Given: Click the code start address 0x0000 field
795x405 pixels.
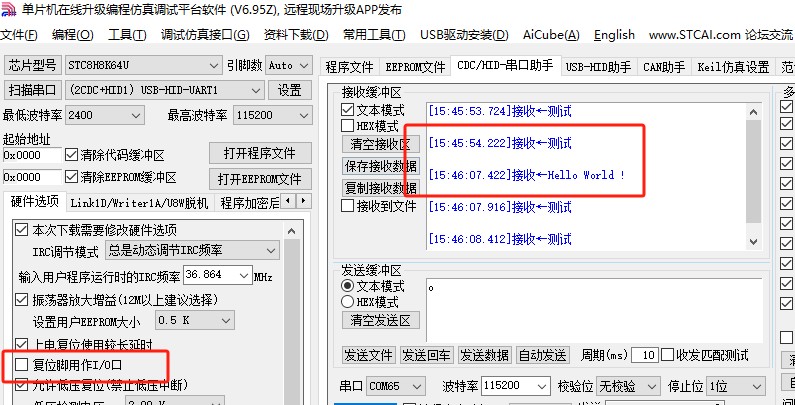Looking at the screenshot, I should (x=32, y=155).
